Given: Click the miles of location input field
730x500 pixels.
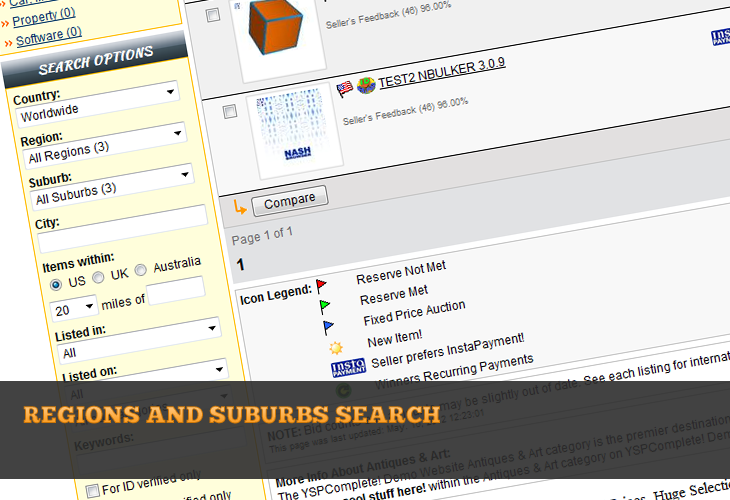Looking at the screenshot, I should [x=176, y=291].
